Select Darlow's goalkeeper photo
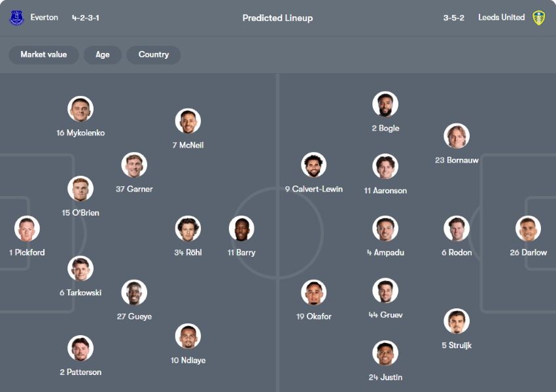 point(528,229)
